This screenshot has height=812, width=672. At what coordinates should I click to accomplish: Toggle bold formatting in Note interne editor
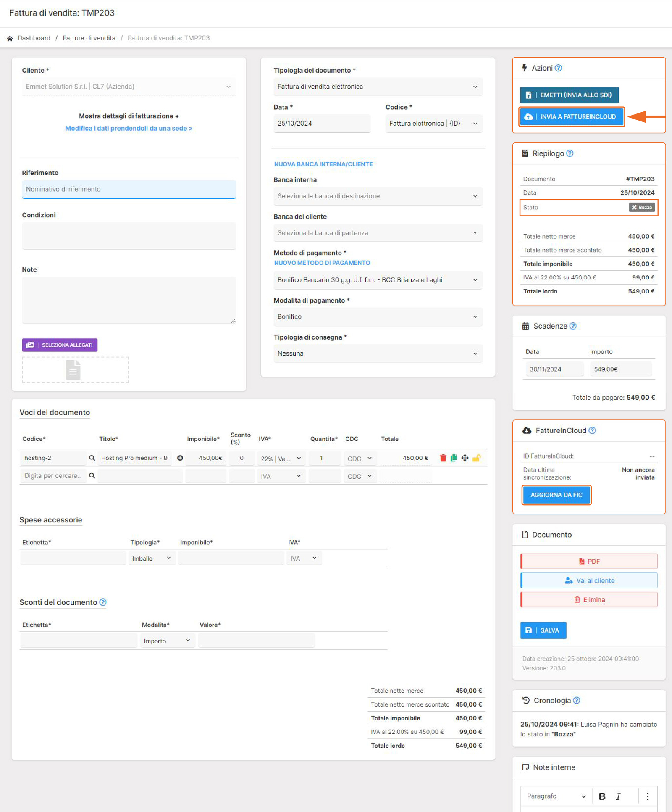click(x=602, y=796)
